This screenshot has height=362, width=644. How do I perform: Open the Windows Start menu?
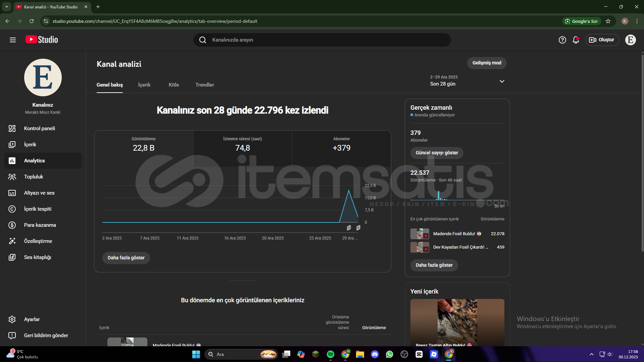(x=196, y=354)
